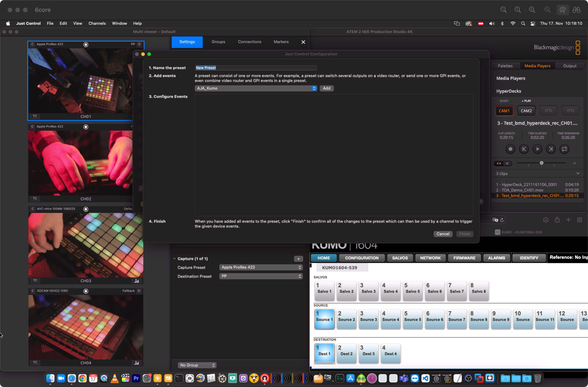
Task: Open the Connections tab
Action: [x=250, y=42]
